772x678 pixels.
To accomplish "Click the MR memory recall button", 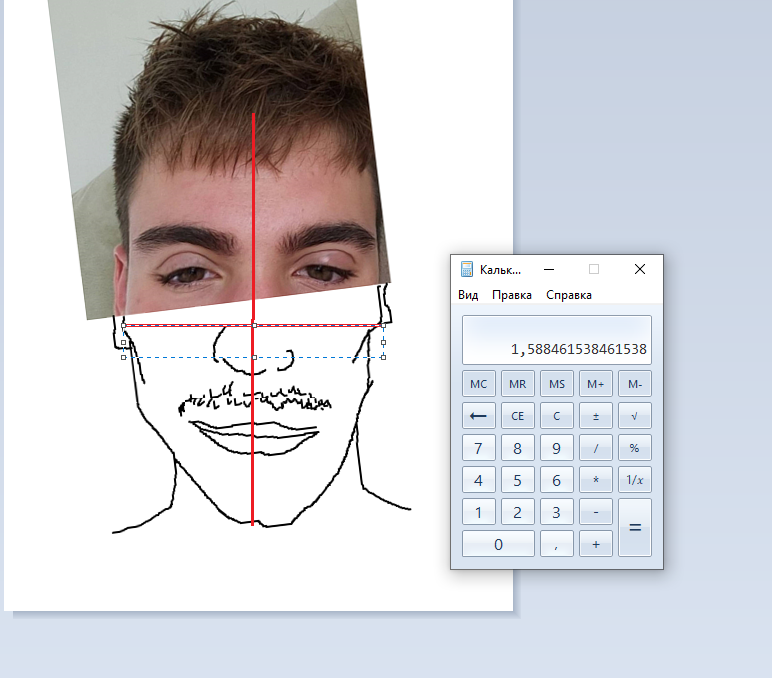I will coord(517,384).
